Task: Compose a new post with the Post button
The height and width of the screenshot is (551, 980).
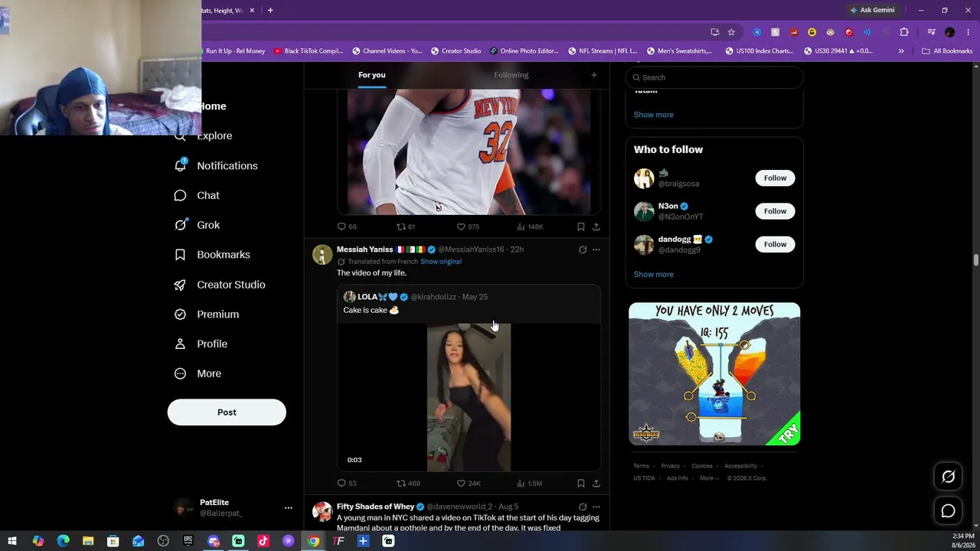Action: click(x=227, y=412)
